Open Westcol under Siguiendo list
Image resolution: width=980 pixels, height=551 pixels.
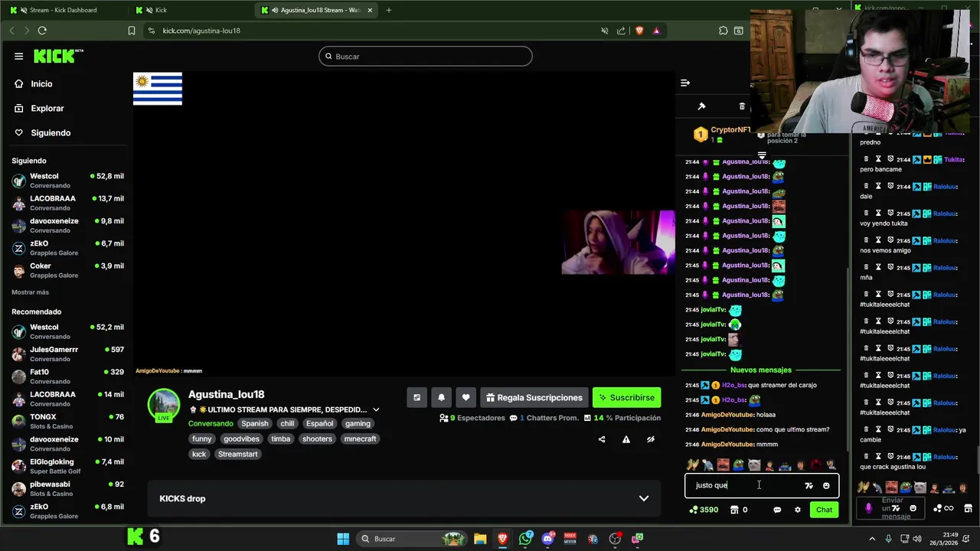click(67, 181)
